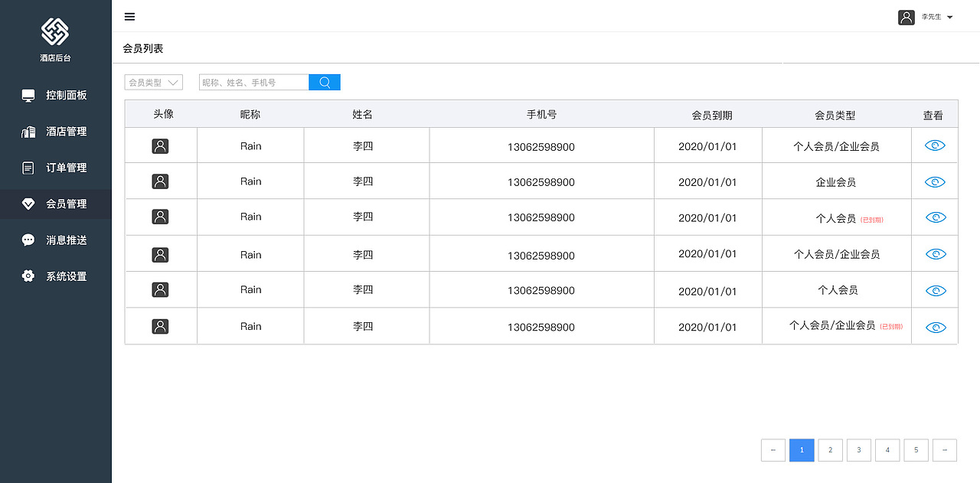Screen dimensions: 980x483
Task: Click page 1 in the pagination bar
Action: (x=801, y=450)
